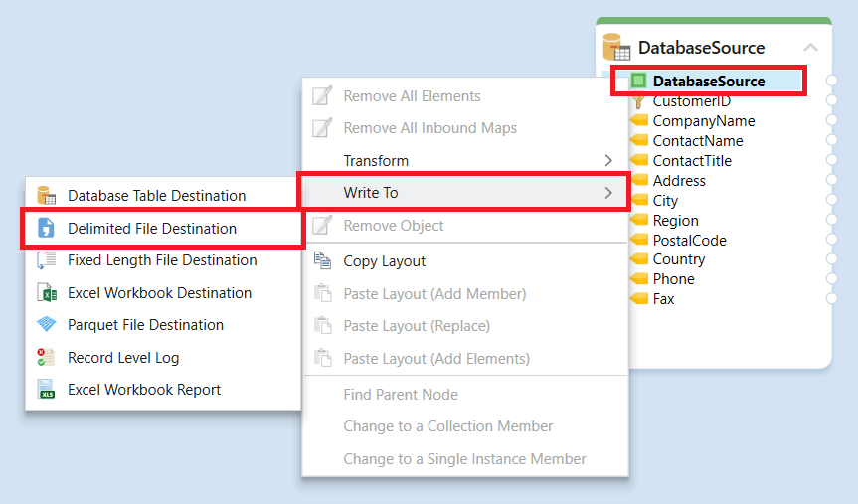Click the Delimited File Destination icon
Image resolution: width=858 pixels, height=504 pixels.
tap(46, 229)
